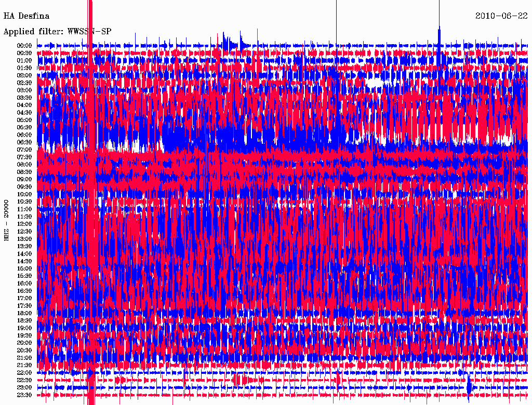The image size is (532, 405).
Task: Select the 14:00 time label
Action: tap(24, 254)
